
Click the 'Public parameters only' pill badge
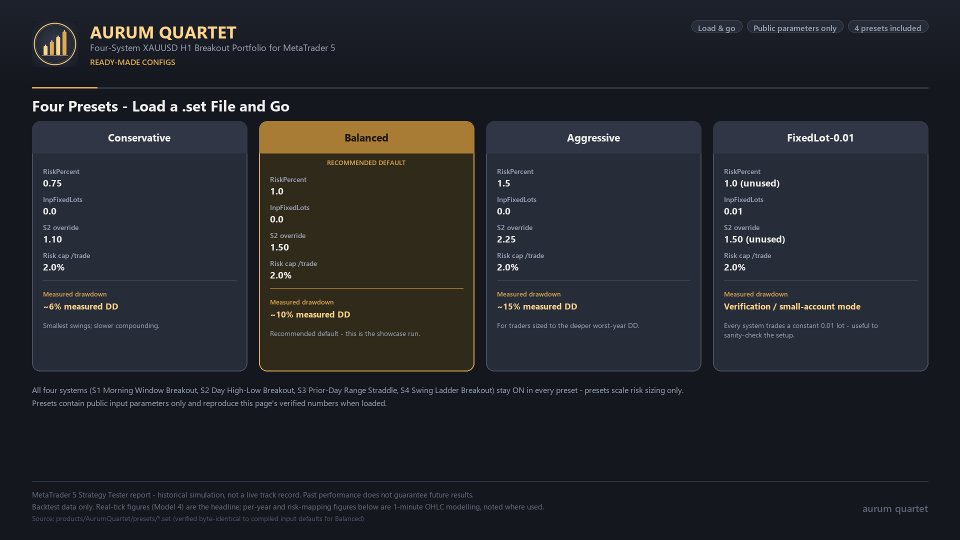tap(795, 28)
